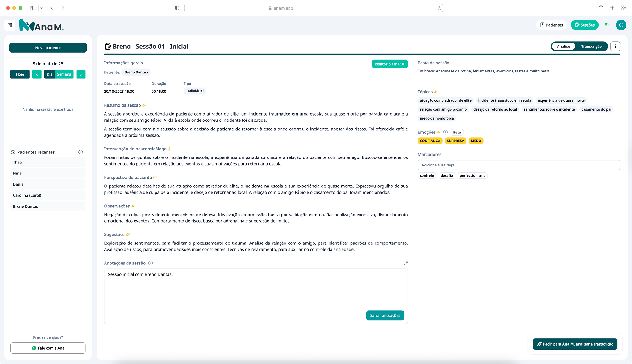Open the Sessões page

(584, 25)
